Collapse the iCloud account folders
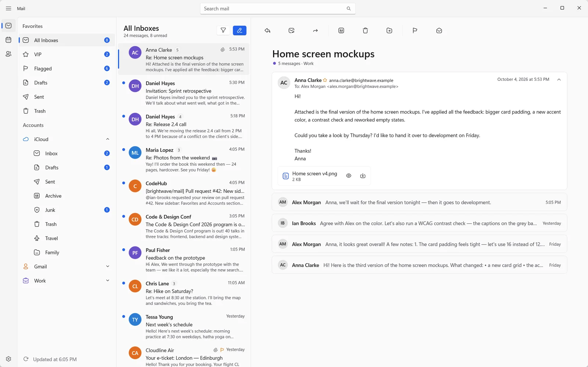The height and width of the screenshot is (367, 588). 108,139
